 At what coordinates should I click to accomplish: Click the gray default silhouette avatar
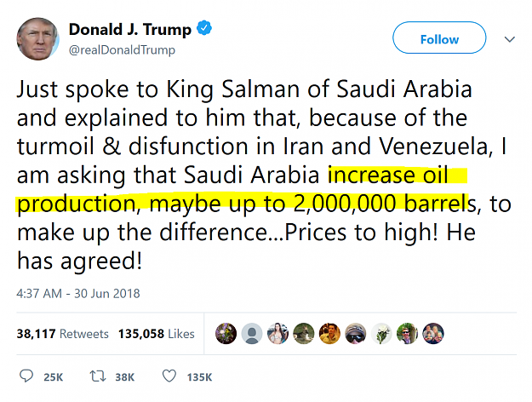[252, 333]
